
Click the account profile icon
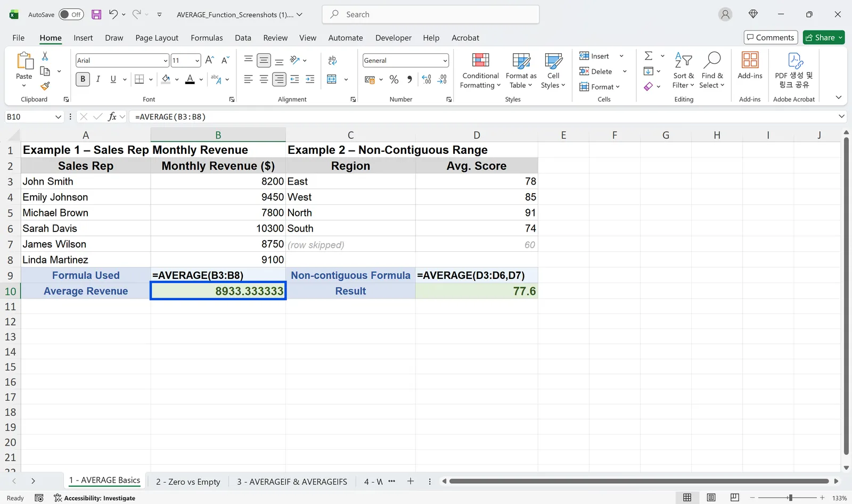[x=725, y=14]
